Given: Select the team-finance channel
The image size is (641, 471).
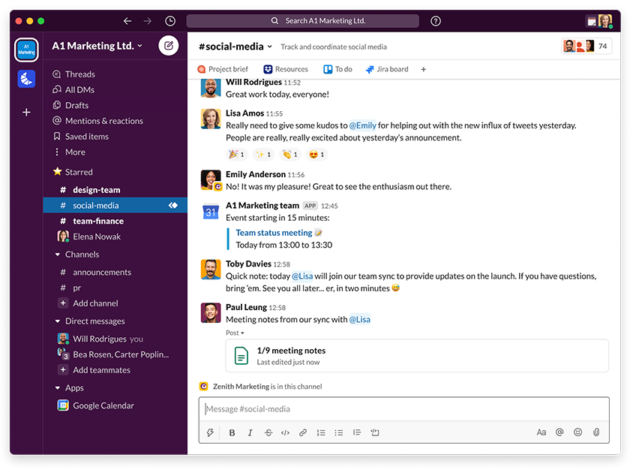Looking at the screenshot, I should pyautogui.click(x=115, y=221).
